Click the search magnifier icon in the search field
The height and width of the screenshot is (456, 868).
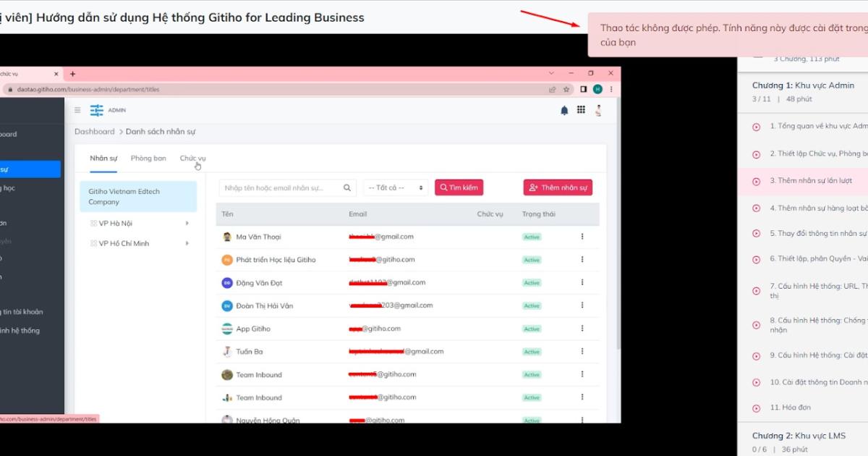point(347,187)
